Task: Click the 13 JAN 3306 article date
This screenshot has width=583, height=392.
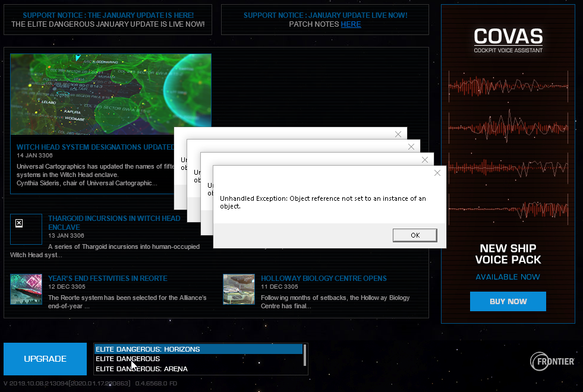Action: point(66,236)
